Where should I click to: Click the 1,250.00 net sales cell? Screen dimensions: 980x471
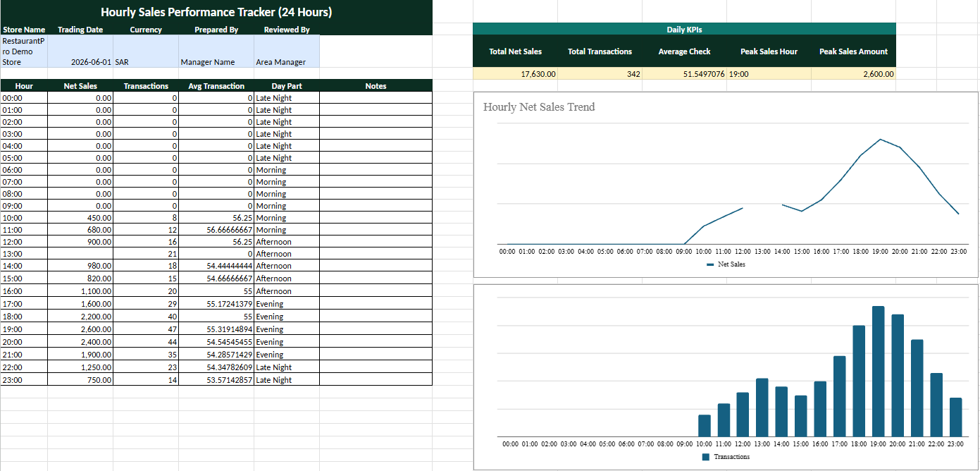[80, 367]
